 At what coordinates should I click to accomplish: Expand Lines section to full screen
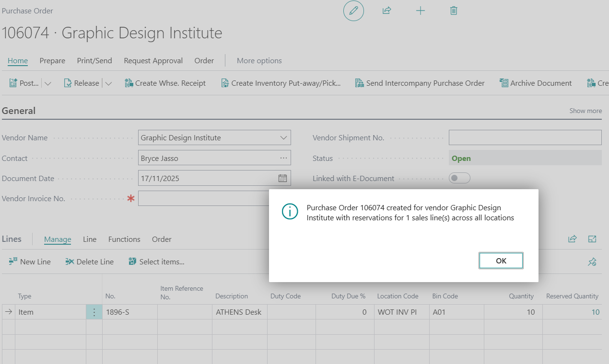pyautogui.click(x=592, y=239)
